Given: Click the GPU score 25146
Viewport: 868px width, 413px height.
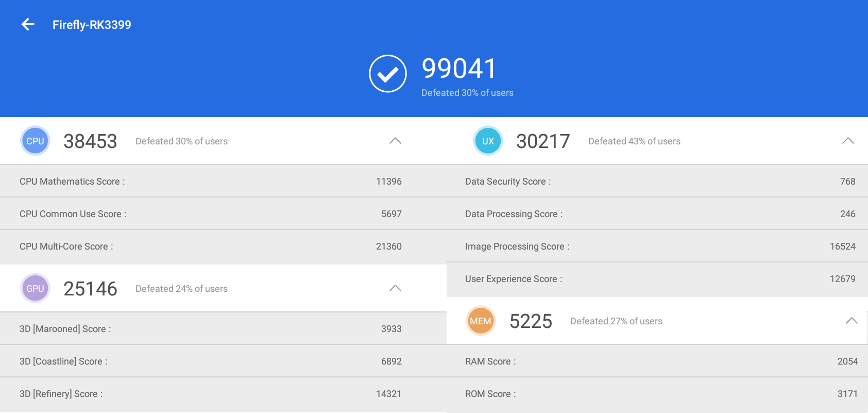Looking at the screenshot, I should (90, 289).
